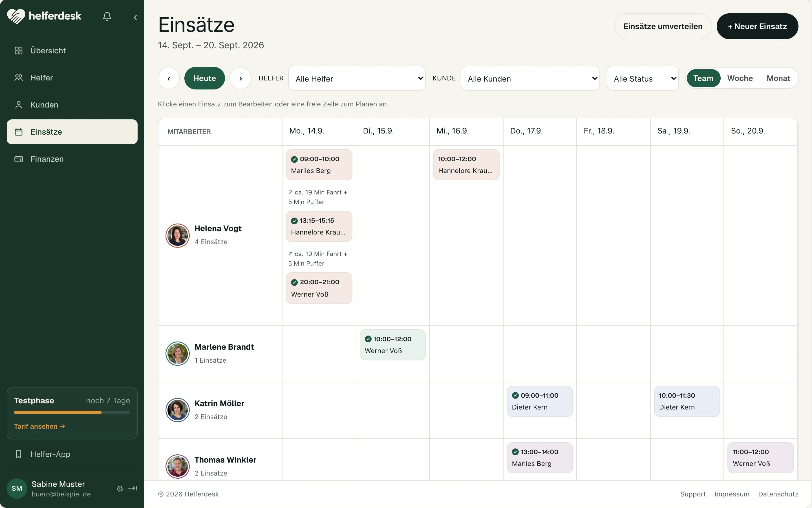Select Einsätze in the sidebar
812x508 pixels.
pos(72,132)
